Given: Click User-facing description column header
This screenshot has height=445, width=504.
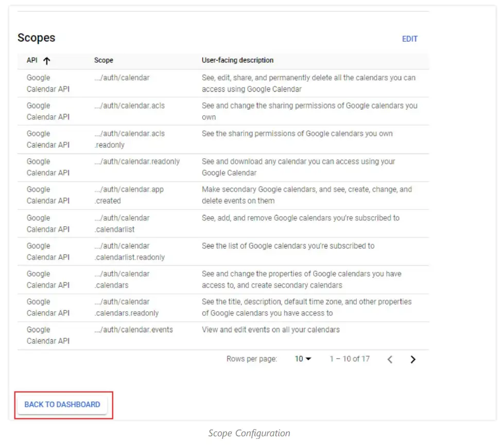Looking at the screenshot, I should tap(237, 60).
